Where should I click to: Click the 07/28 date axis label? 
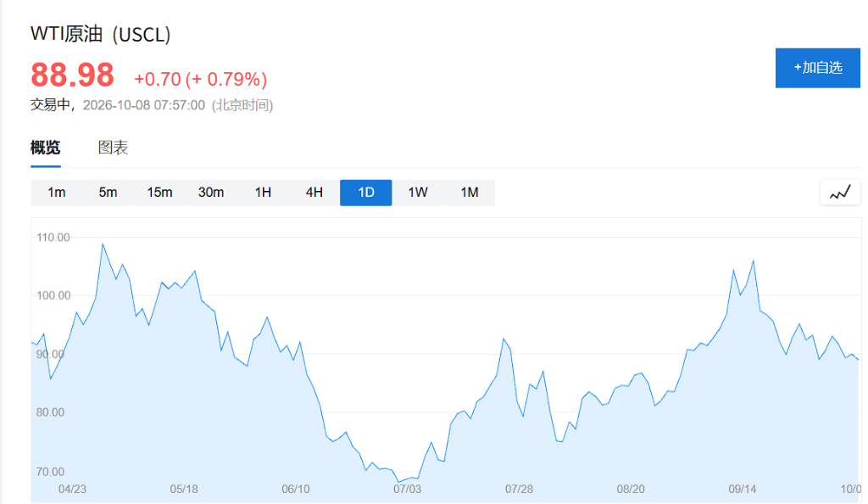[520, 489]
